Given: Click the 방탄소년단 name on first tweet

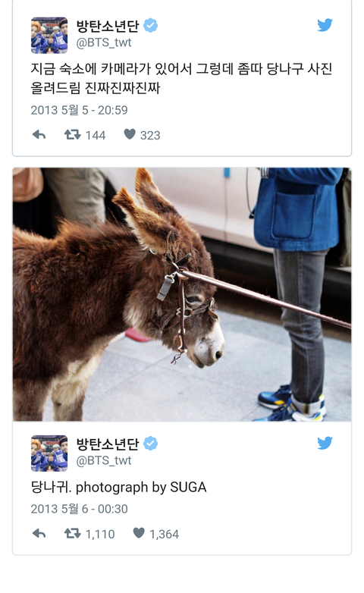Looking at the screenshot, I should click(x=108, y=26).
